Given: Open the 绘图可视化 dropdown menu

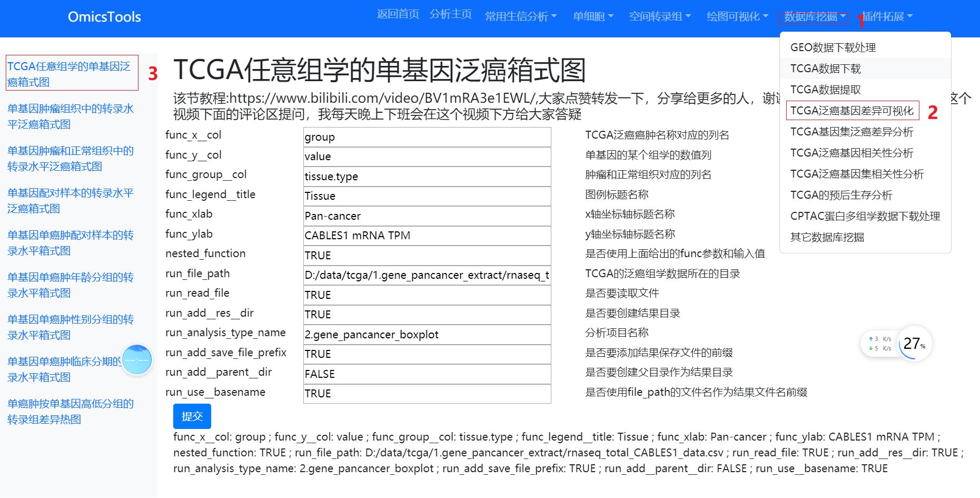Looking at the screenshot, I should (735, 16).
